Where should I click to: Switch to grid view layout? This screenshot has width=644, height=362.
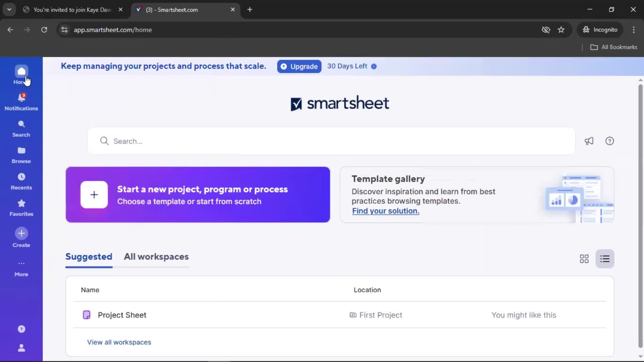pyautogui.click(x=584, y=259)
